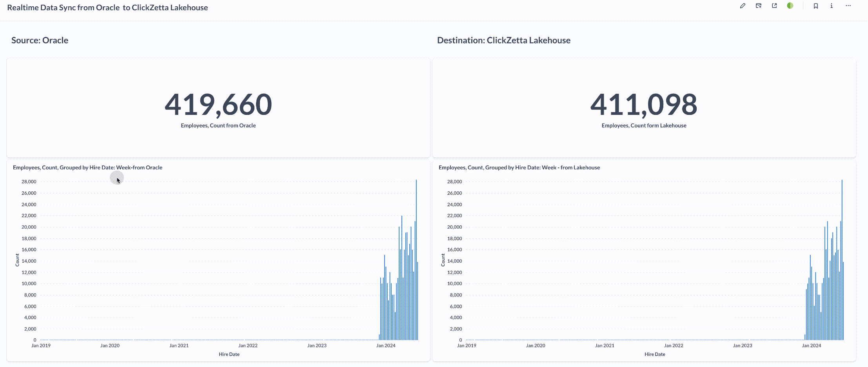Click the tallest bar in the Lakehouse chart
This screenshot has width=868, height=367.
[x=842, y=259]
